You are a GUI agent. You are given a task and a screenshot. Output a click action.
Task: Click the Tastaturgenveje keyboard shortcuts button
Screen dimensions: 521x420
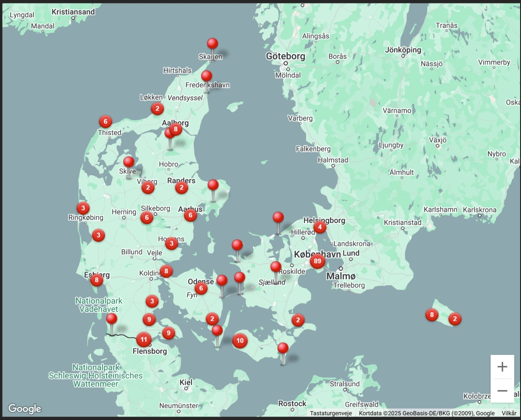coord(330,413)
